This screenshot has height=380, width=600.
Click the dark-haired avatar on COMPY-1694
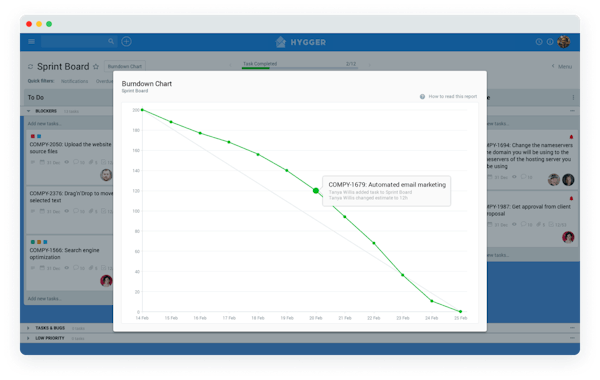568,179
